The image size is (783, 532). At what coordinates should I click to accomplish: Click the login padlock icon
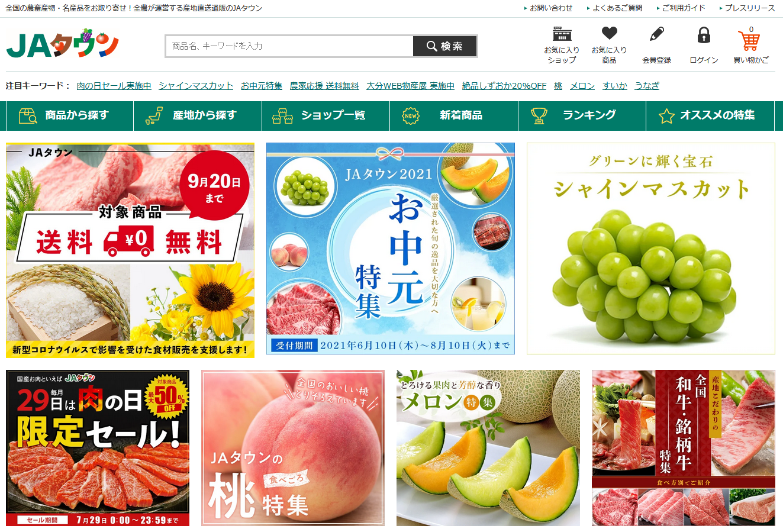(704, 35)
